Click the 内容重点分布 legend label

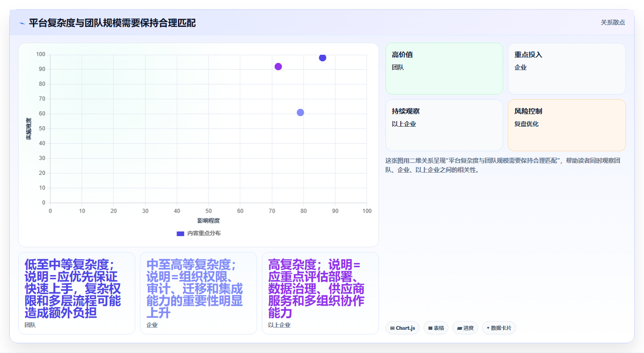point(204,233)
